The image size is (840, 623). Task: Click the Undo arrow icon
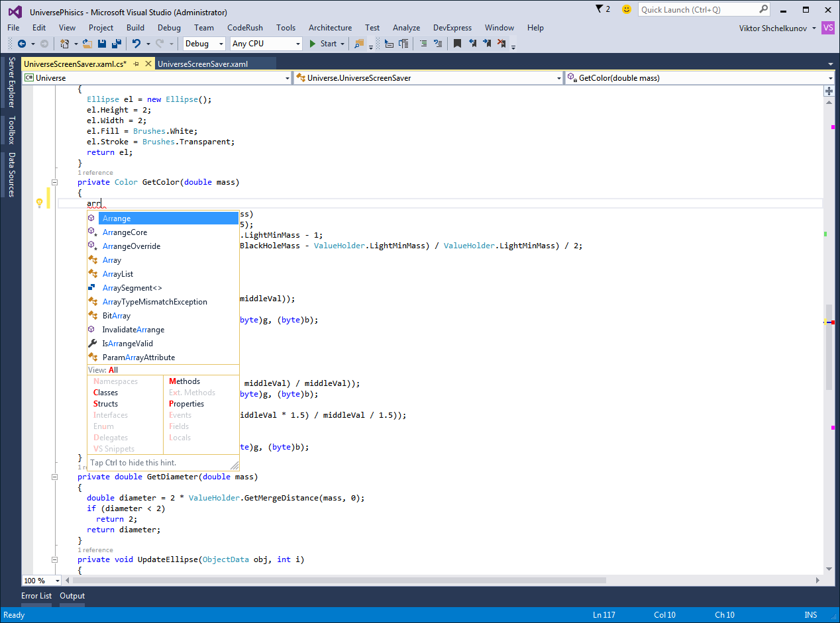pyautogui.click(x=136, y=44)
